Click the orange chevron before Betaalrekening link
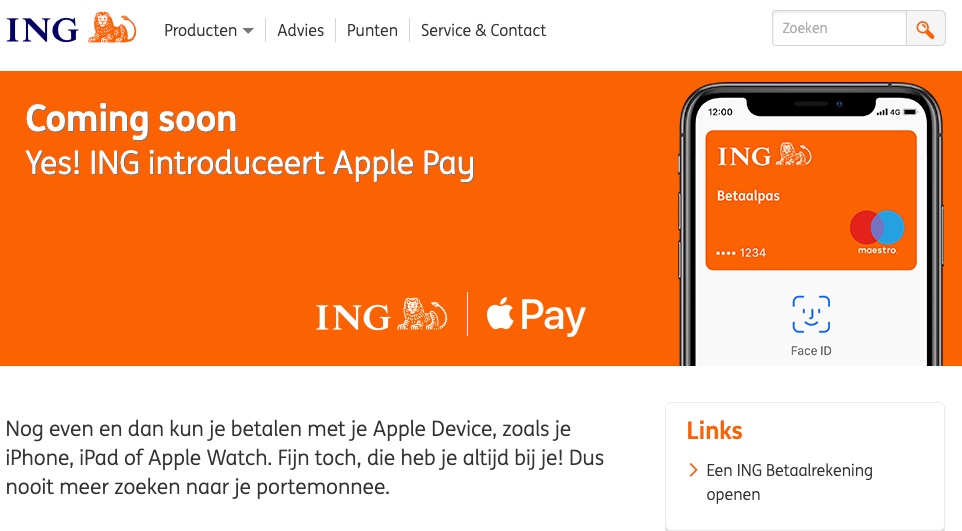 tap(693, 470)
